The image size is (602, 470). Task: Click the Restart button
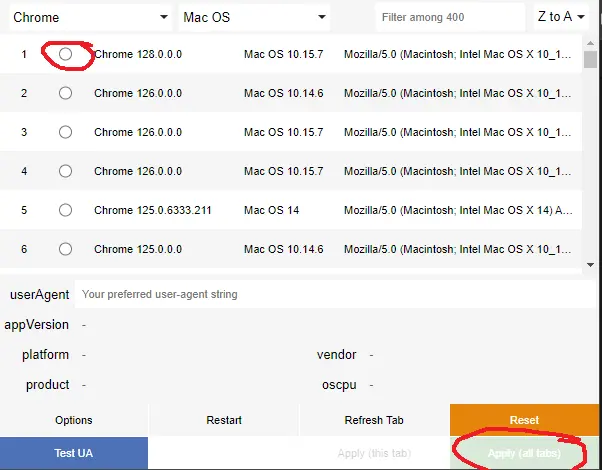(x=224, y=420)
